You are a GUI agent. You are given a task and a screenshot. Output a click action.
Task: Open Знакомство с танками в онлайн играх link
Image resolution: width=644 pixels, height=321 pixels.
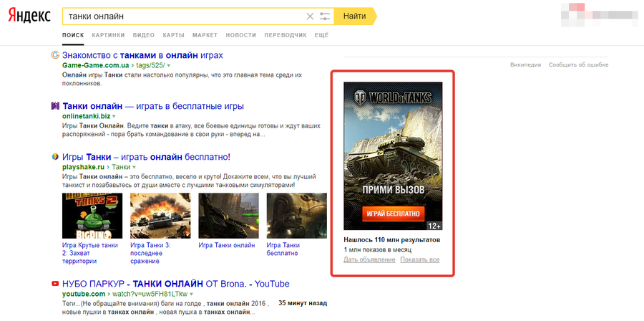click(x=142, y=55)
